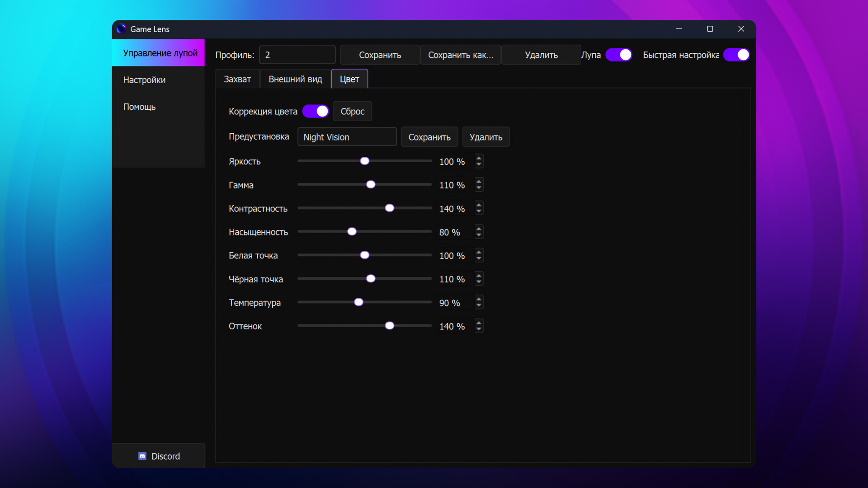Click Удалить next to the preset field
Image resolution: width=868 pixels, height=488 pixels.
[x=486, y=137]
